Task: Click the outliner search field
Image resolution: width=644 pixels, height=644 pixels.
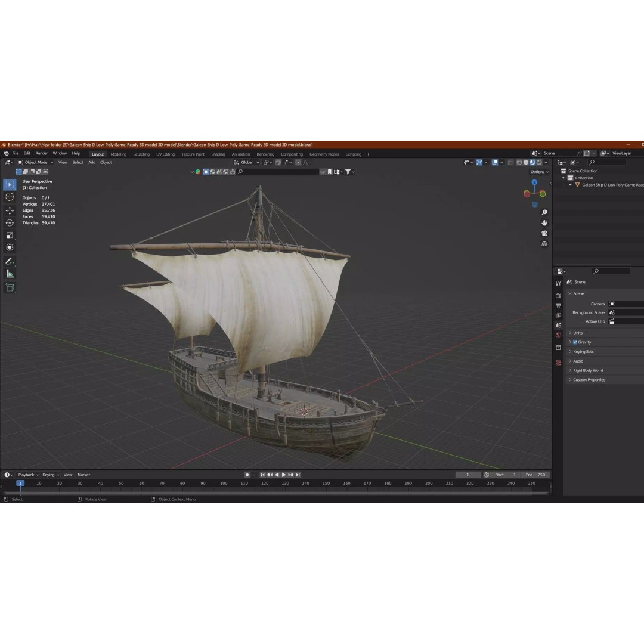Action: (606, 162)
